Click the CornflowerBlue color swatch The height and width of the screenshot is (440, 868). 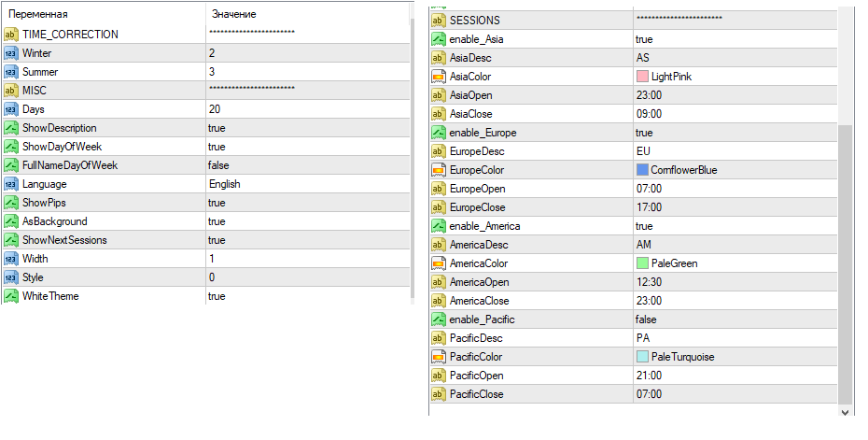(642, 170)
